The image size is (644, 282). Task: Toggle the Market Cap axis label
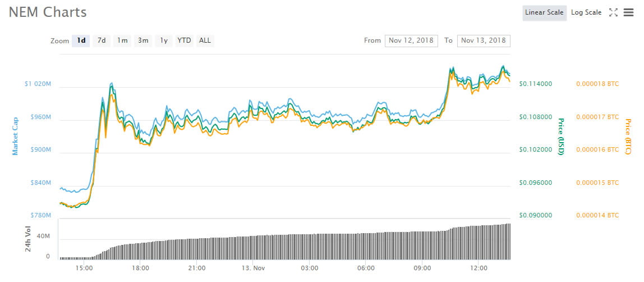point(15,136)
